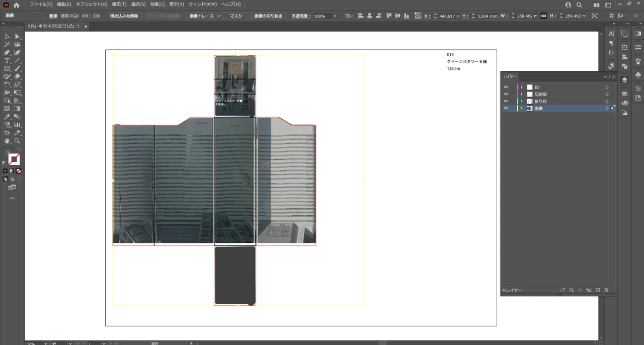The height and width of the screenshot is (345, 644).
Task: Create a new layer with the plus icon
Action: click(598, 290)
